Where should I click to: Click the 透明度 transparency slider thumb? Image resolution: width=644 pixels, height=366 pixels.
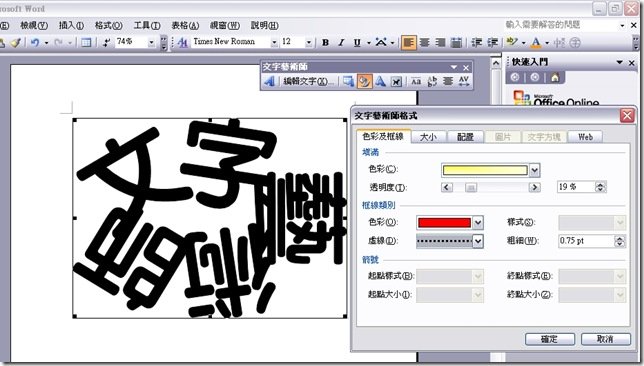coord(471,187)
